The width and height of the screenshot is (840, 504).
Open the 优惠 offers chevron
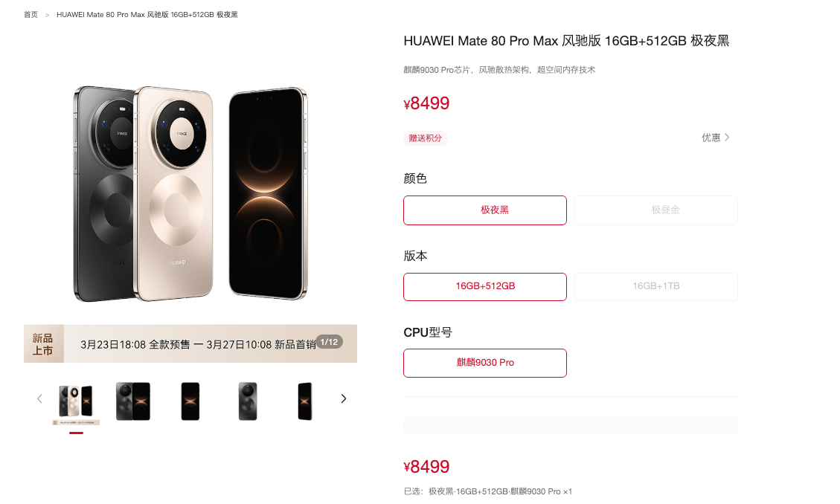tap(727, 138)
